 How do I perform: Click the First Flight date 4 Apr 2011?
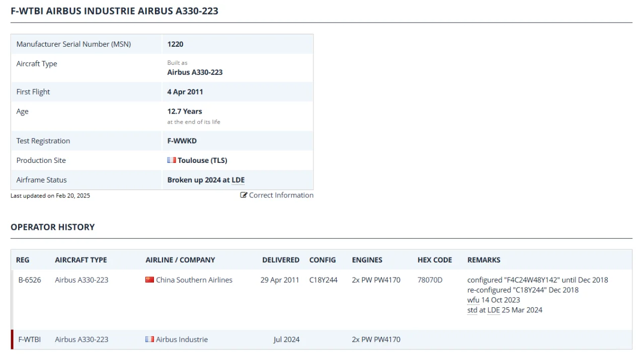[x=185, y=92]
